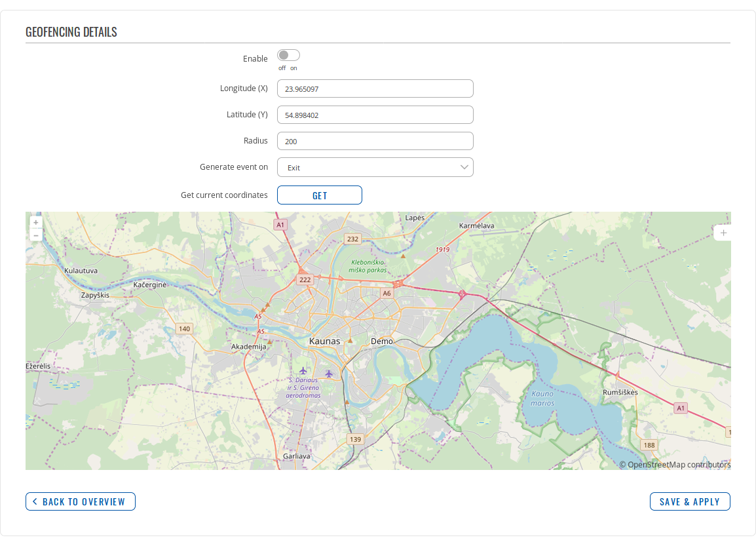Select the Radius input field
The height and width of the screenshot is (546, 756).
tap(375, 141)
